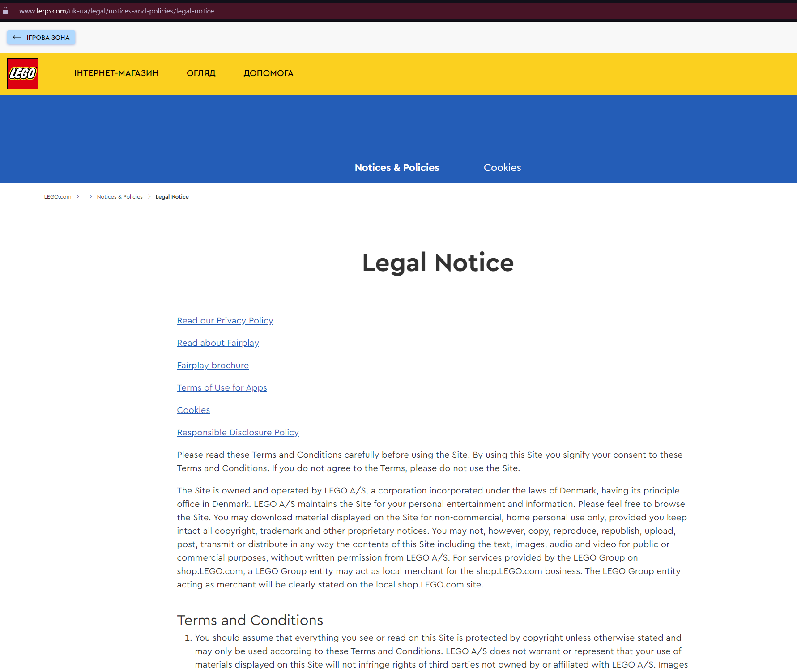The image size is (797, 672).
Task: Open Terms of Use for Apps link
Action: click(x=222, y=388)
